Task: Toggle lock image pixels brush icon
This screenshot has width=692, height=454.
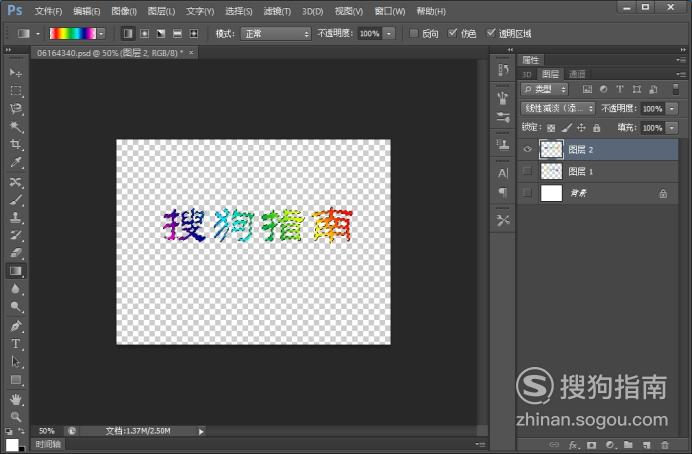Action: click(x=566, y=128)
